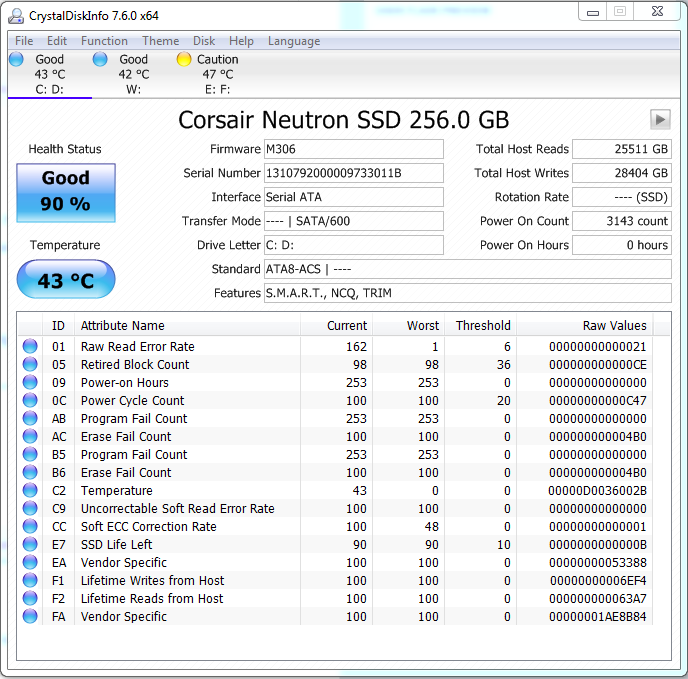
Task: Open the Function menu
Action: [x=104, y=41]
